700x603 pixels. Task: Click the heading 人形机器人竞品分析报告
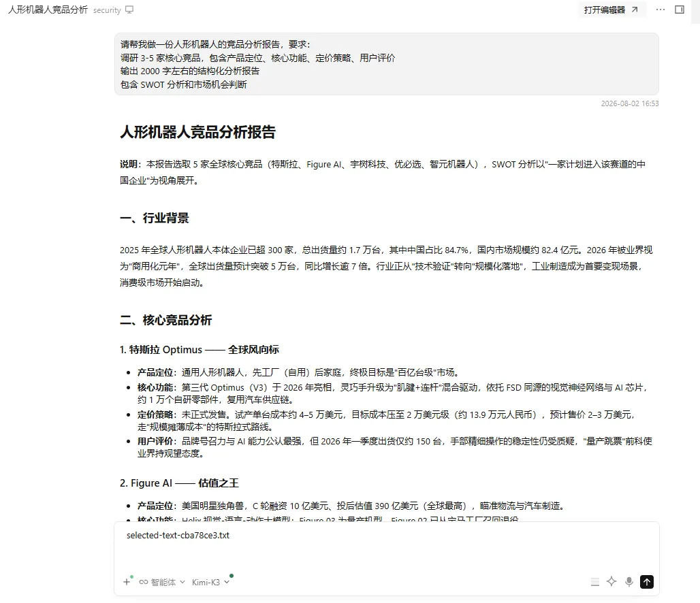[x=197, y=132]
